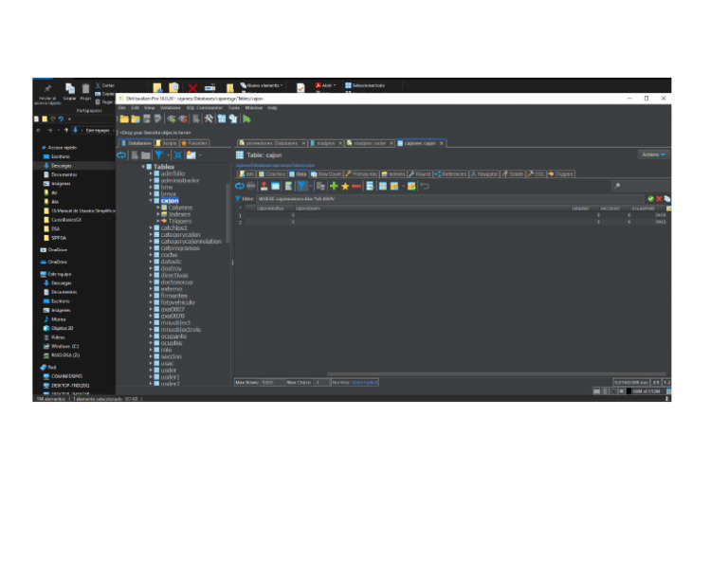
Task: Connect database icon with green plus
Action: (x=172, y=119)
